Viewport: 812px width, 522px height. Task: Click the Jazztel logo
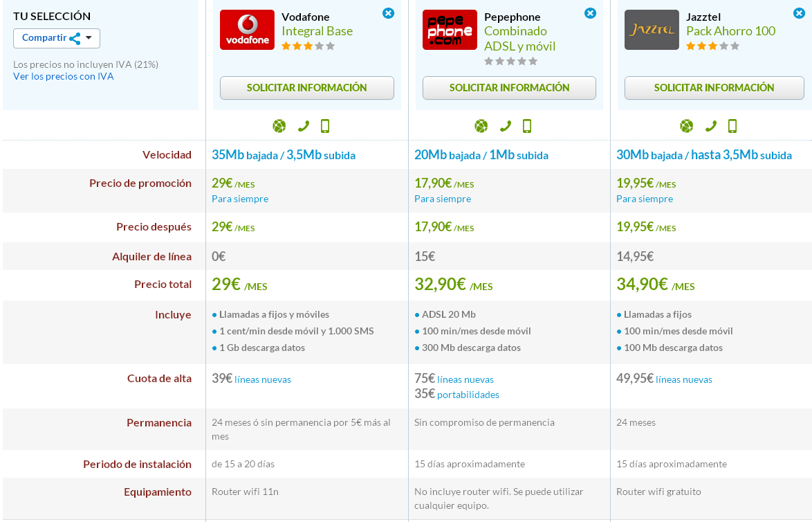click(652, 30)
